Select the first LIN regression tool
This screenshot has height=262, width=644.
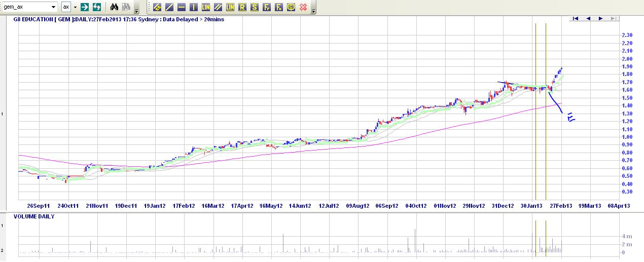(206, 7)
